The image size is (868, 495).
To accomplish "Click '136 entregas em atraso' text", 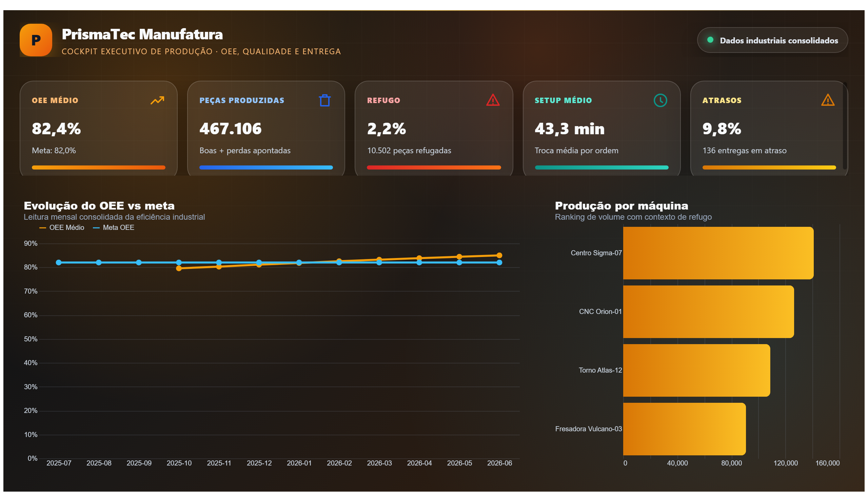I will click(x=745, y=151).
